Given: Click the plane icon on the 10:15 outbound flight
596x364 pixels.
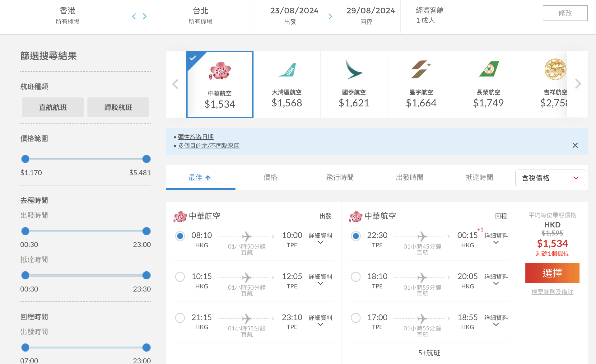Looking at the screenshot, I should pos(246,278).
